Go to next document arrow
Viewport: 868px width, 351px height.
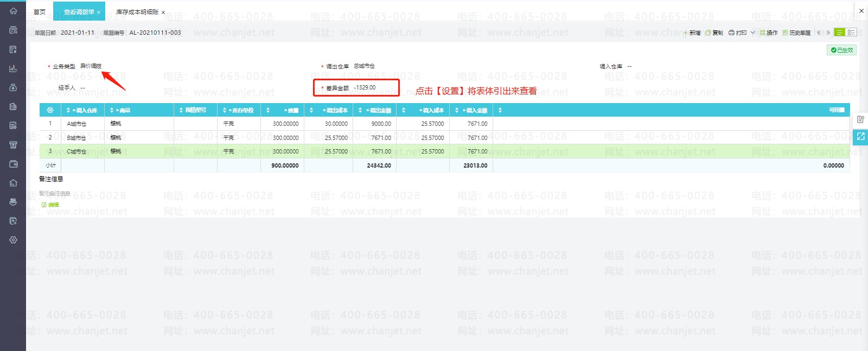[x=828, y=33]
